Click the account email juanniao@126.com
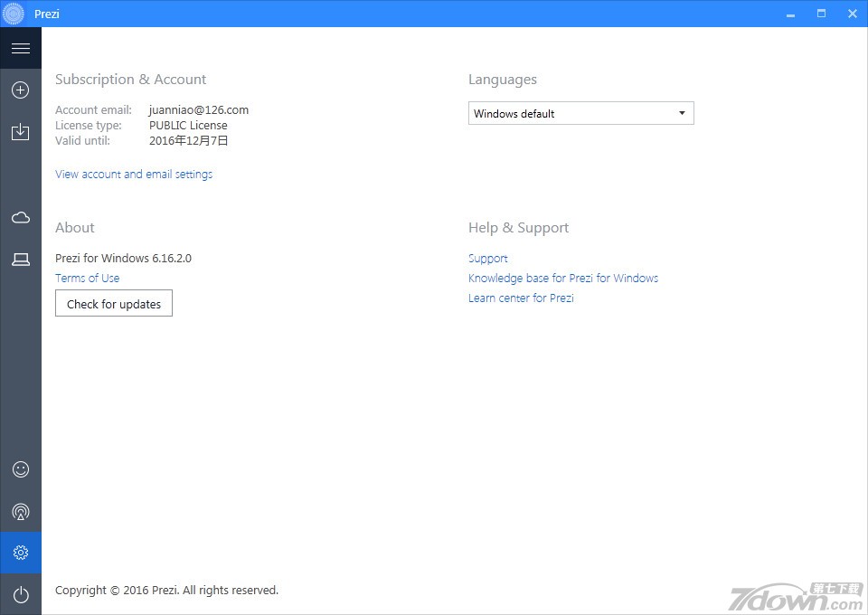 (x=199, y=109)
